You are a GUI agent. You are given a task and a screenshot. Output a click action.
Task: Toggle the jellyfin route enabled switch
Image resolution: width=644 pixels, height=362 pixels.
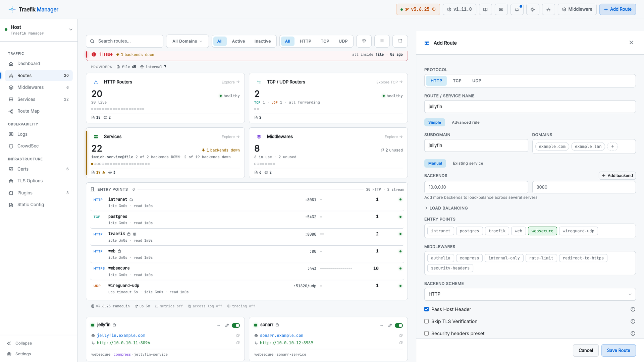pyautogui.click(x=236, y=325)
